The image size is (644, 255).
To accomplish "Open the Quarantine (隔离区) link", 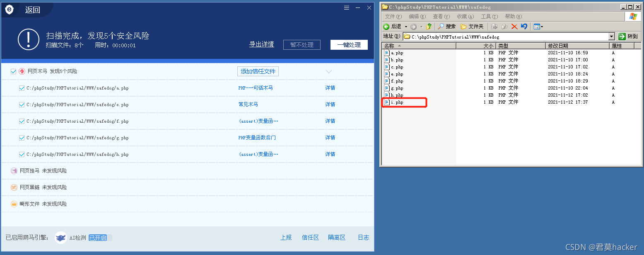I will point(337,238).
